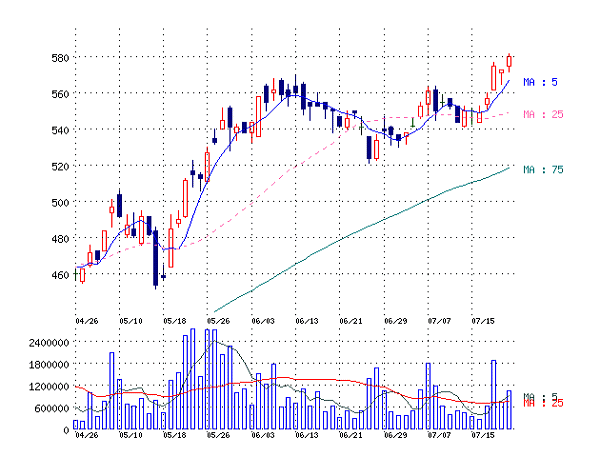Screen dimensions: 600x457
Task: Select 07/15 date under the volume chart
Action: pos(483,436)
